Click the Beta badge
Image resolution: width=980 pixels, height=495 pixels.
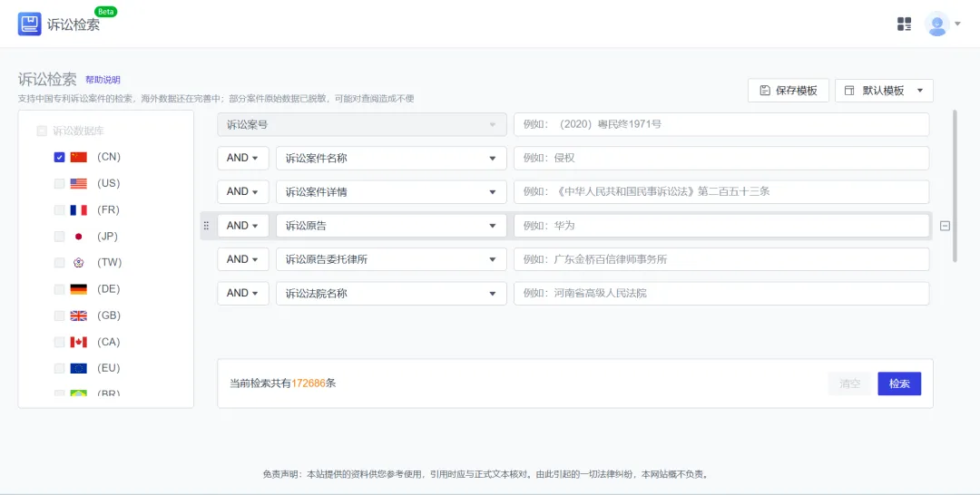pyautogui.click(x=105, y=12)
